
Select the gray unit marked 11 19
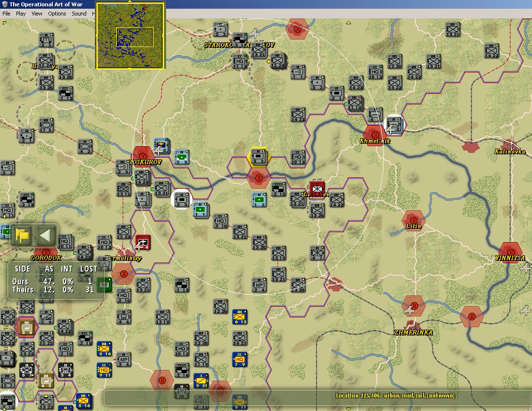(x=201, y=359)
